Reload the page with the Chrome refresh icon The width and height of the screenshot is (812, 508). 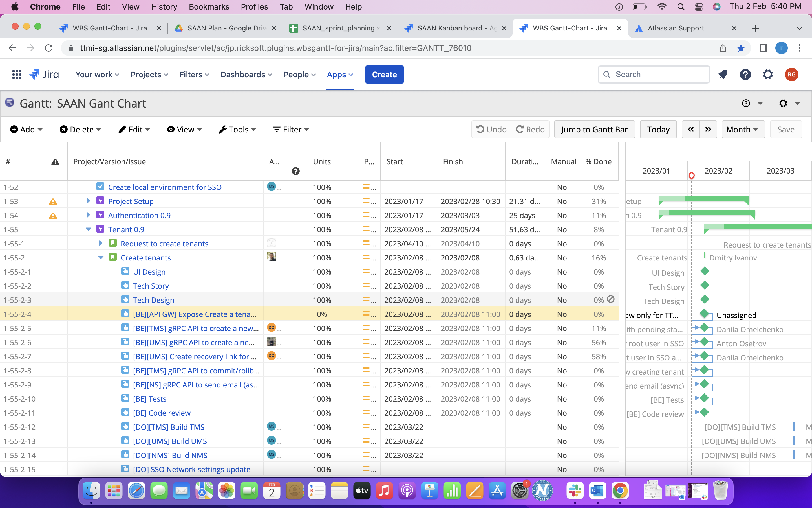coord(49,48)
